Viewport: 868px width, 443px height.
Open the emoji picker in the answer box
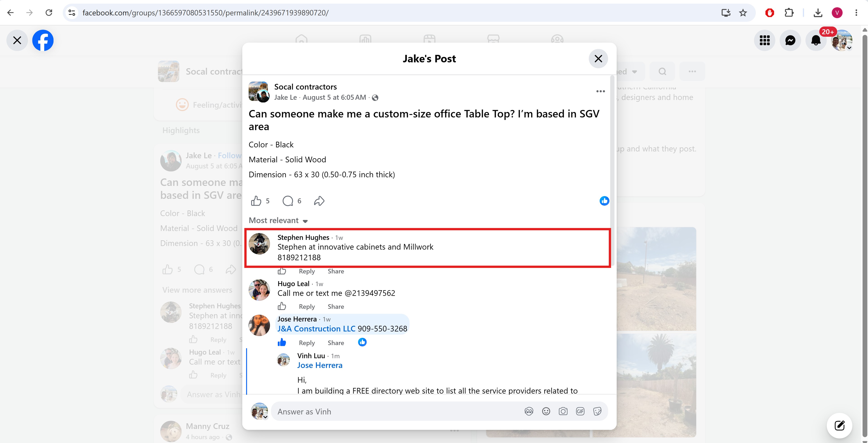point(546,411)
